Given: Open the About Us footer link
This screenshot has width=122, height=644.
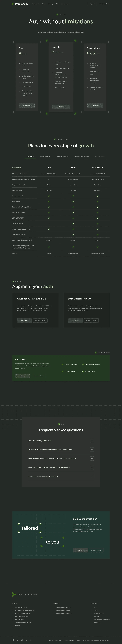Looking at the screenshot, I should pyautogui.click(x=97, y=623).
